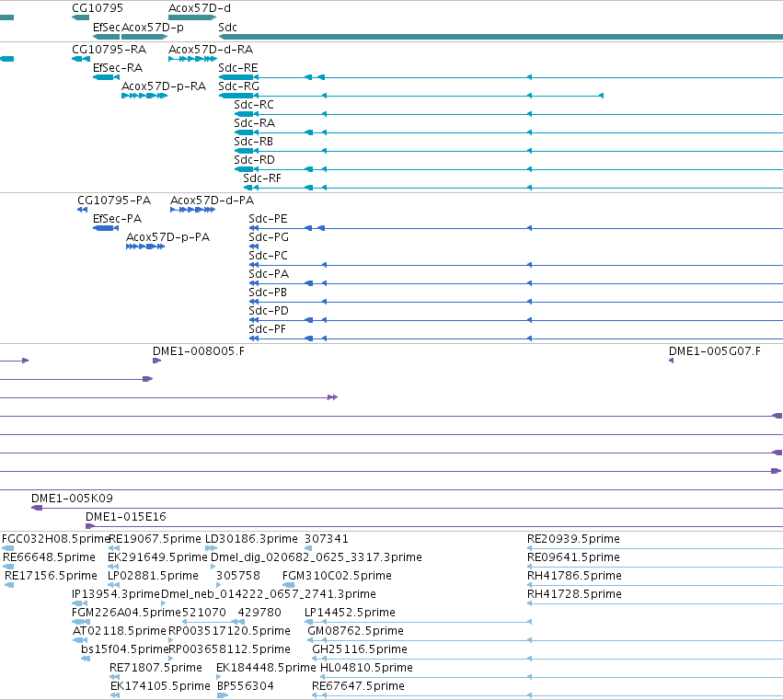Select the IP13954.3prime EST label
783x700 pixels.
pos(116,594)
